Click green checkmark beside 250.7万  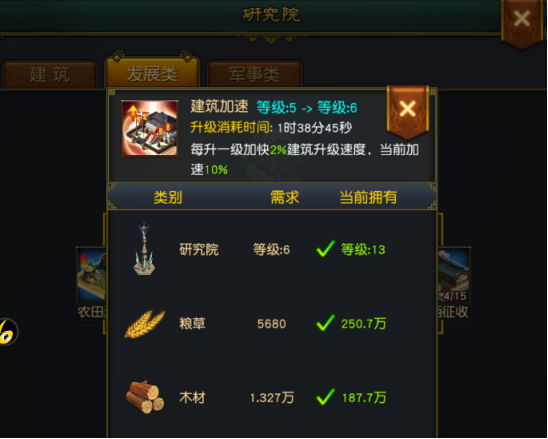coord(325,323)
